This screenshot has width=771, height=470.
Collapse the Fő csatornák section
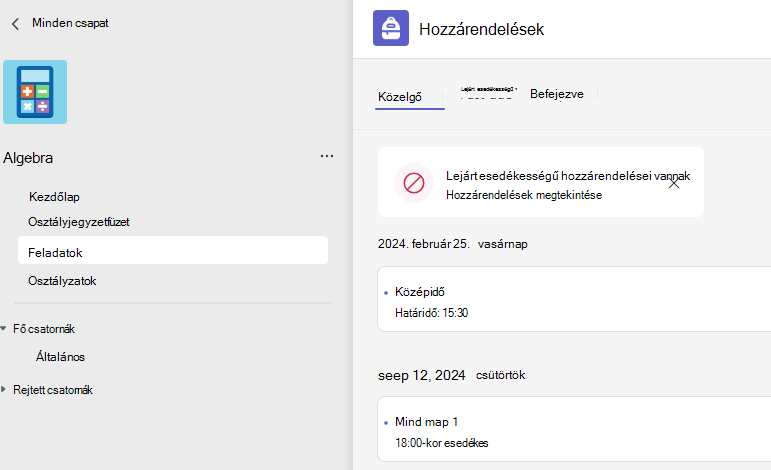click(3, 328)
